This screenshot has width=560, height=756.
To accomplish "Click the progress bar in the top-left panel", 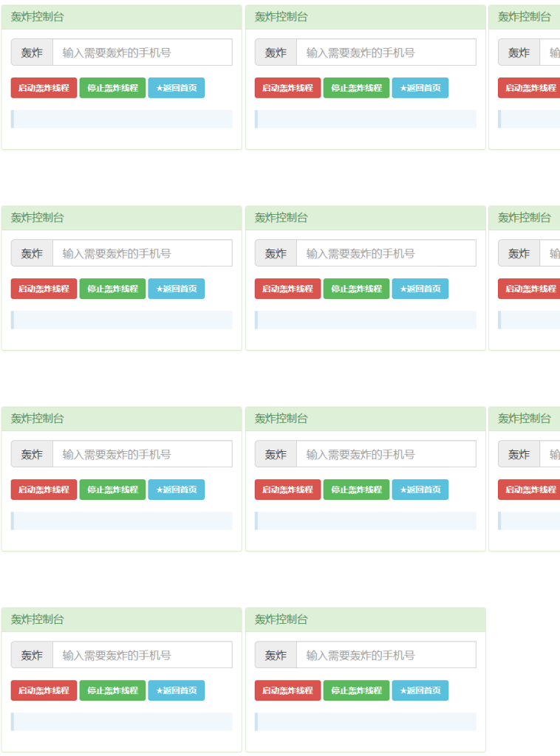I will point(122,119).
